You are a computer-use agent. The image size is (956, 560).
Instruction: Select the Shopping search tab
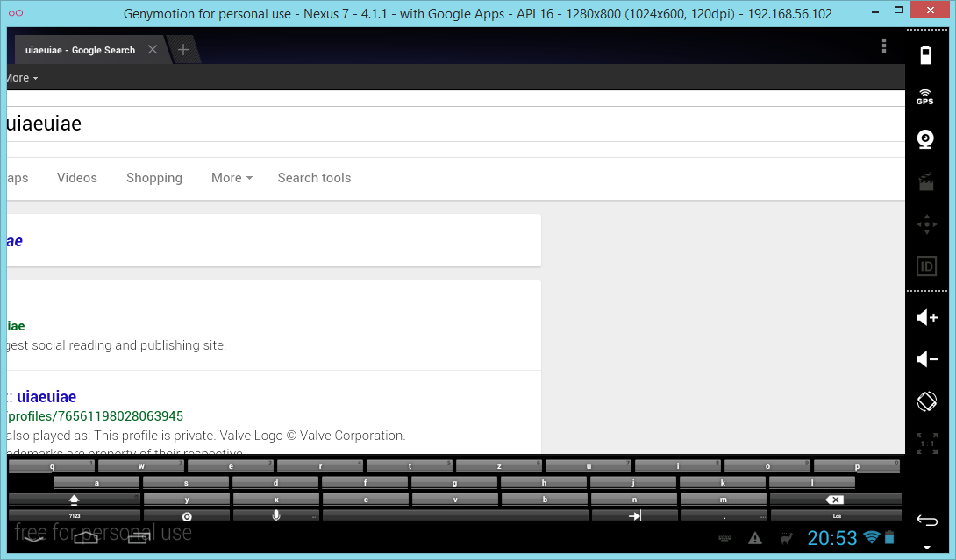(x=154, y=178)
